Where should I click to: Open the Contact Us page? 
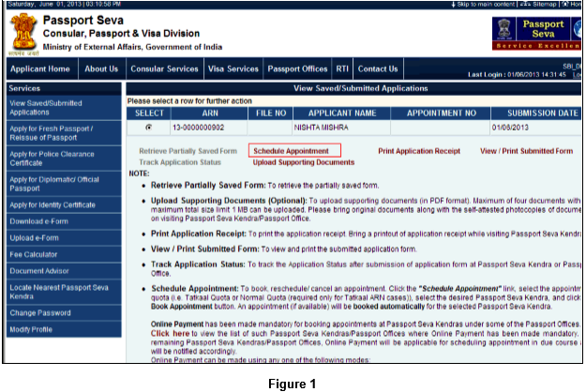(x=378, y=68)
